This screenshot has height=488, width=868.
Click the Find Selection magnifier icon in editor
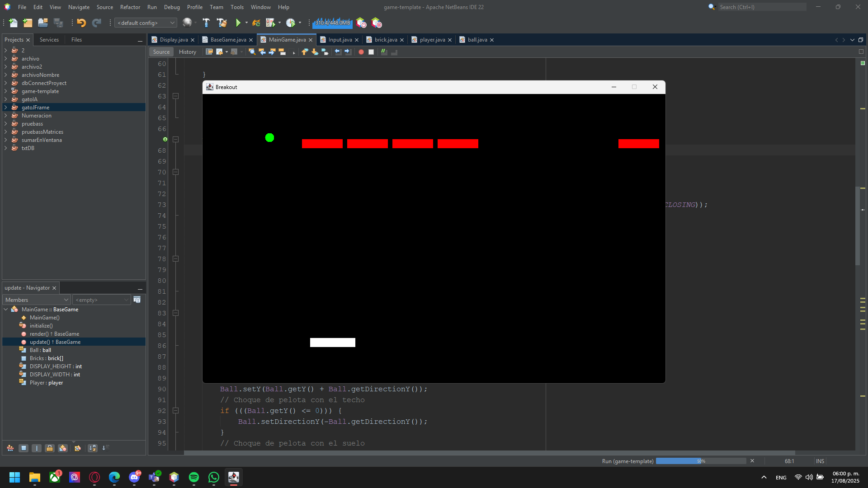tap(252, 52)
